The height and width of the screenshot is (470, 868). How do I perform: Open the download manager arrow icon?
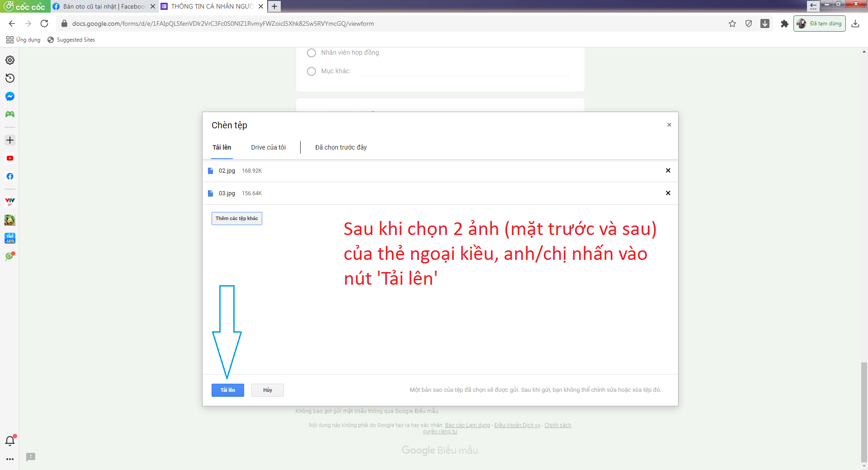765,23
